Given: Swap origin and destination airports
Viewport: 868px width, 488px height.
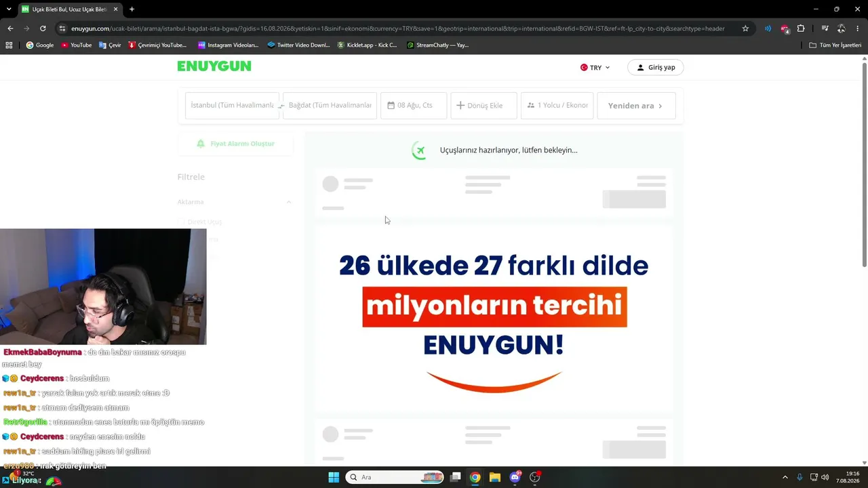Looking at the screenshot, I should pyautogui.click(x=281, y=106).
